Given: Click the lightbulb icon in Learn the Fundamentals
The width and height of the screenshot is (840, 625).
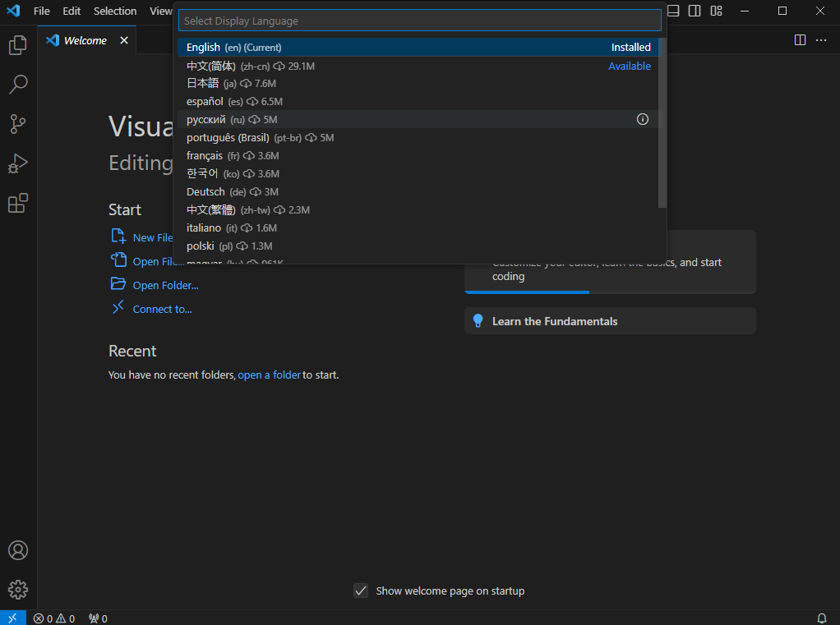Looking at the screenshot, I should point(478,321).
